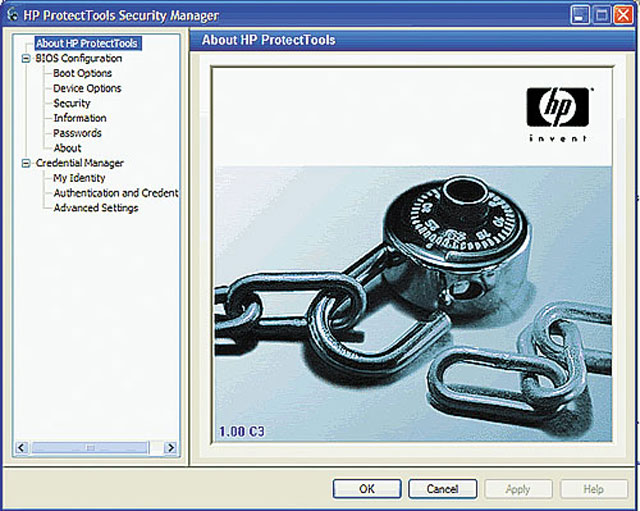
Task: Click the padlock and chain image
Action: tap(413, 304)
